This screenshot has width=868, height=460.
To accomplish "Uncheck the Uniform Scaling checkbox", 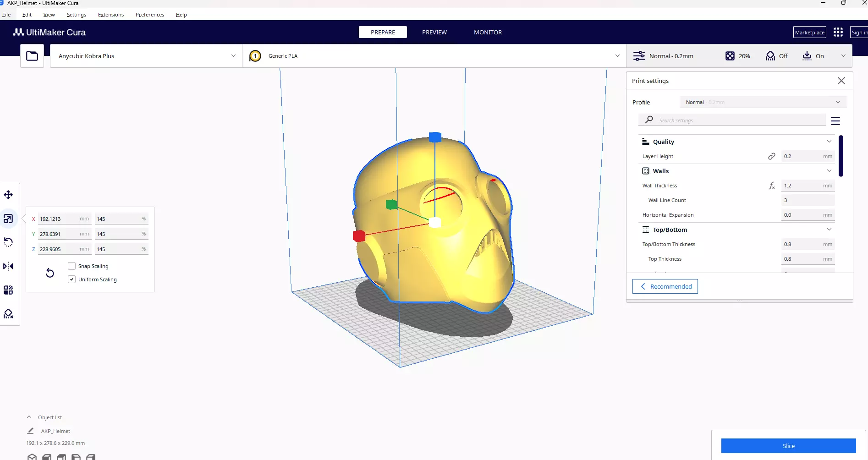I will tap(71, 279).
